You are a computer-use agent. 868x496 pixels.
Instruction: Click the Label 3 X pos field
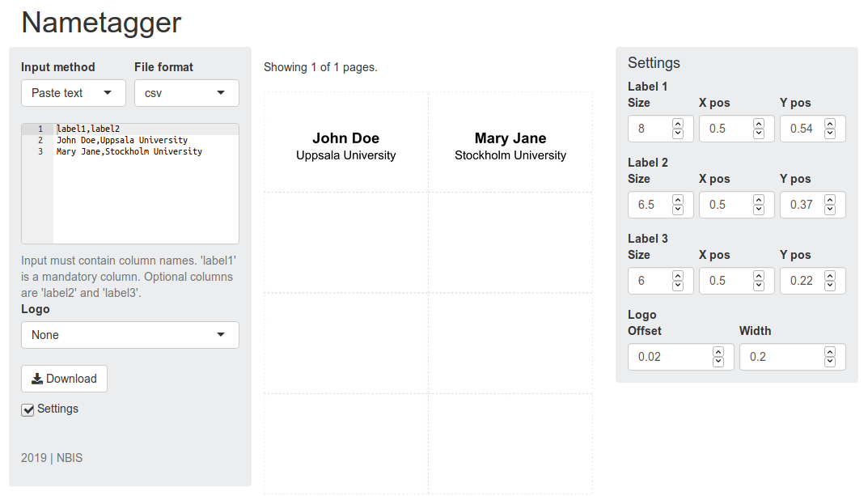point(736,281)
